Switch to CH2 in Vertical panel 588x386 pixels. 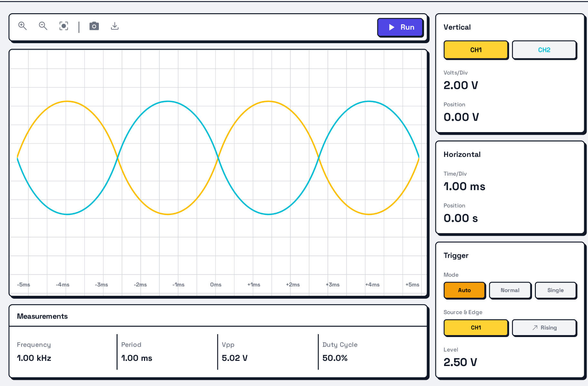coord(544,50)
